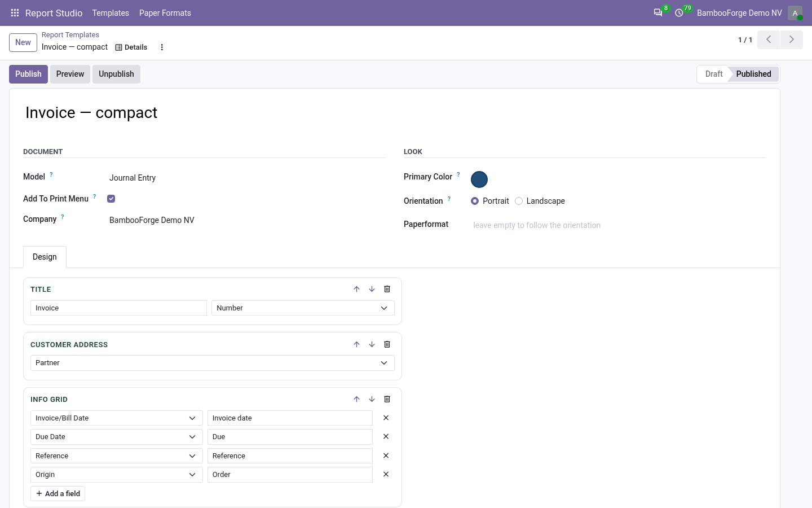Viewport: 812px width, 508px height.
Task: Open the Partner address dropdown
Action: coord(213,363)
